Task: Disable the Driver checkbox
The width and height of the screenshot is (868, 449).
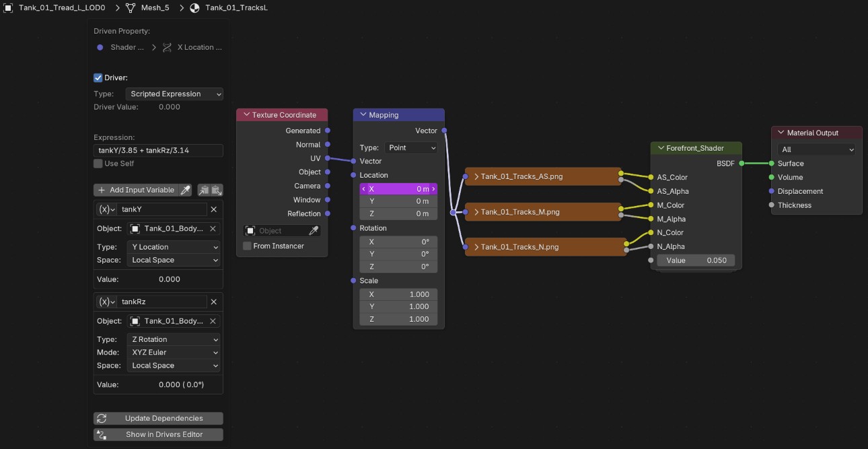Action: point(98,77)
